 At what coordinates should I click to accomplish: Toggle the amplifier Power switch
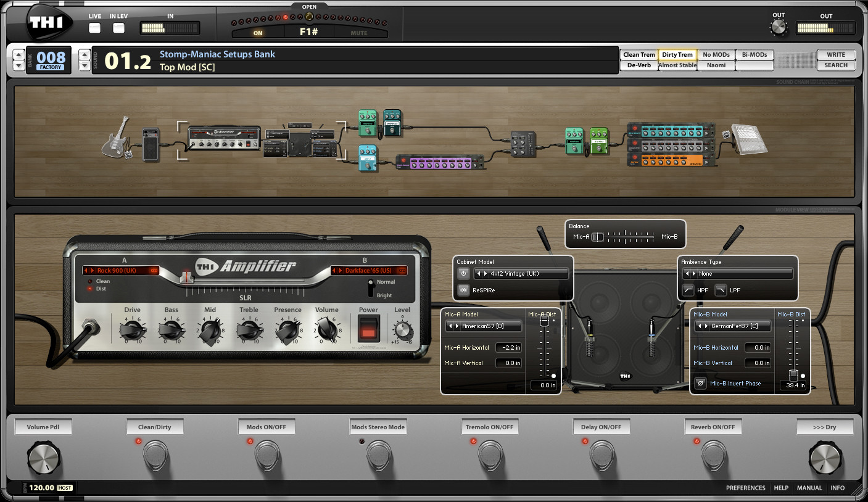coord(368,328)
